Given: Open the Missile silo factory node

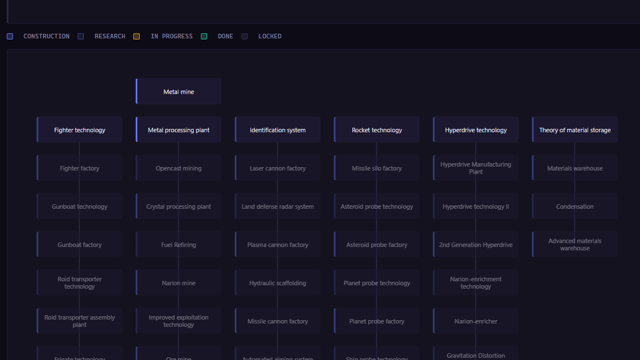Looking at the screenshot, I should 377,168.
